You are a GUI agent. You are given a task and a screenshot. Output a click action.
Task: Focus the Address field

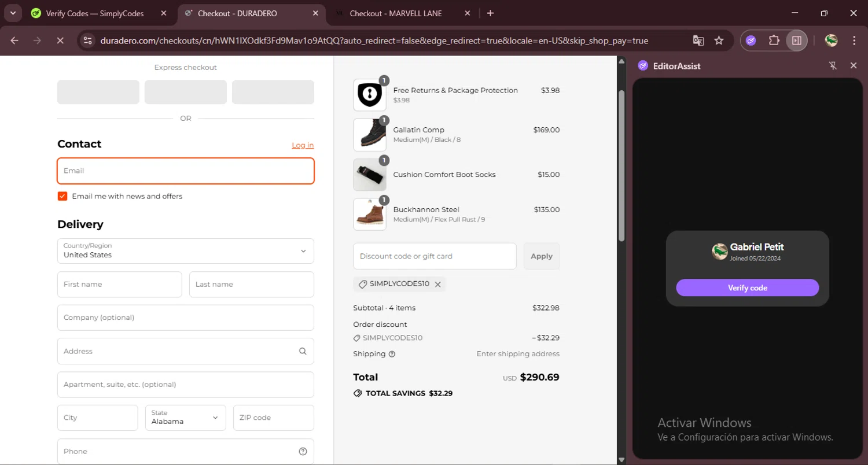point(186,351)
